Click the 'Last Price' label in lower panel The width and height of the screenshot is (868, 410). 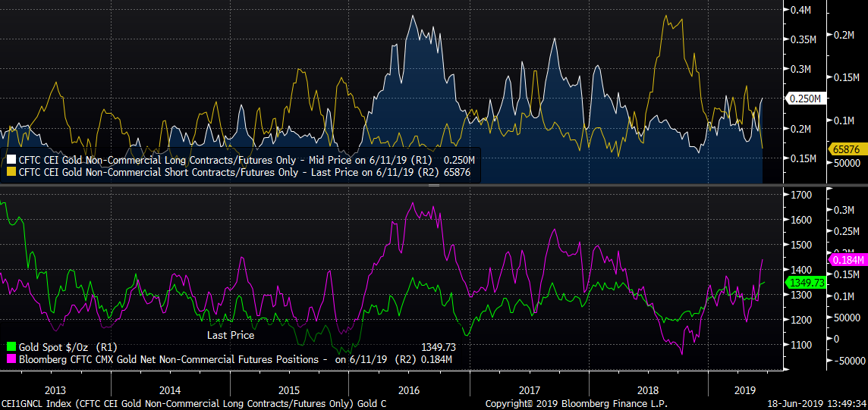(x=231, y=335)
